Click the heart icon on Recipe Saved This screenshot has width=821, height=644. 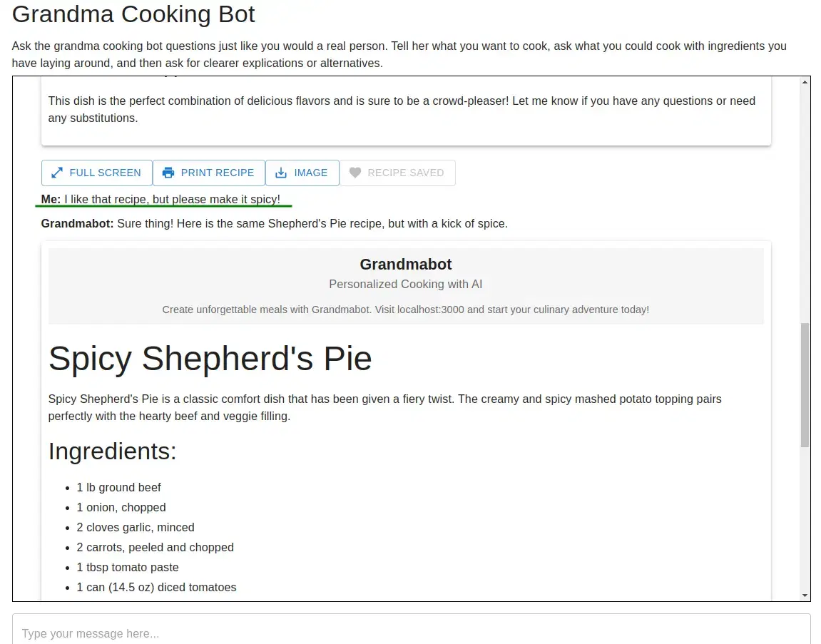coord(355,173)
